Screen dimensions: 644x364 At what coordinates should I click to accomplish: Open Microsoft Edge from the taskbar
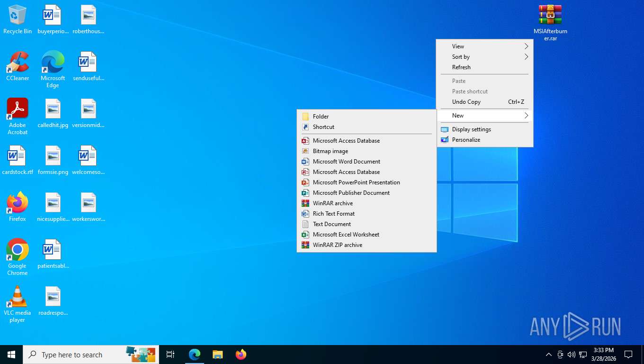[195, 355]
